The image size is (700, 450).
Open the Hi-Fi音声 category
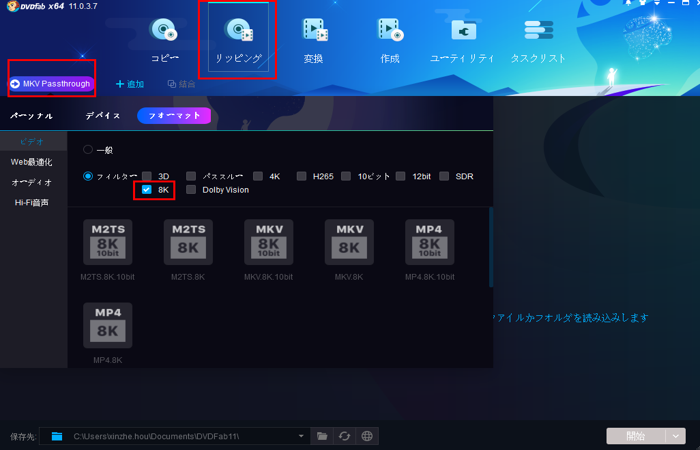tap(32, 203)
